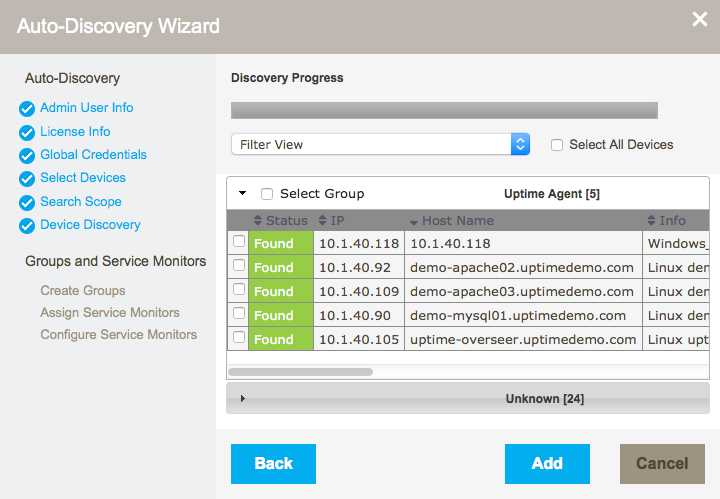
Task: Tick the checkbox for device 10.1.40.92
Action: pos(238,266)
